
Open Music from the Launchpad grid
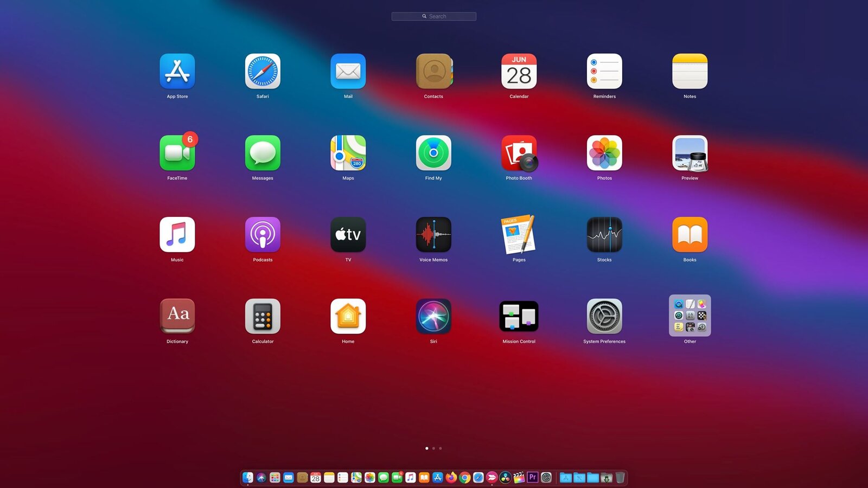[177, 235]
